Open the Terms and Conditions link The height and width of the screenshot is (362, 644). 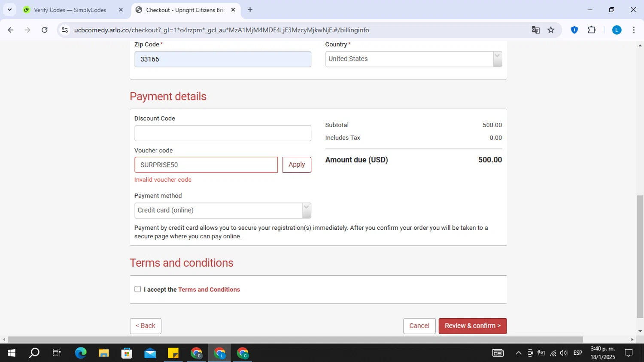tap(209, 290)
